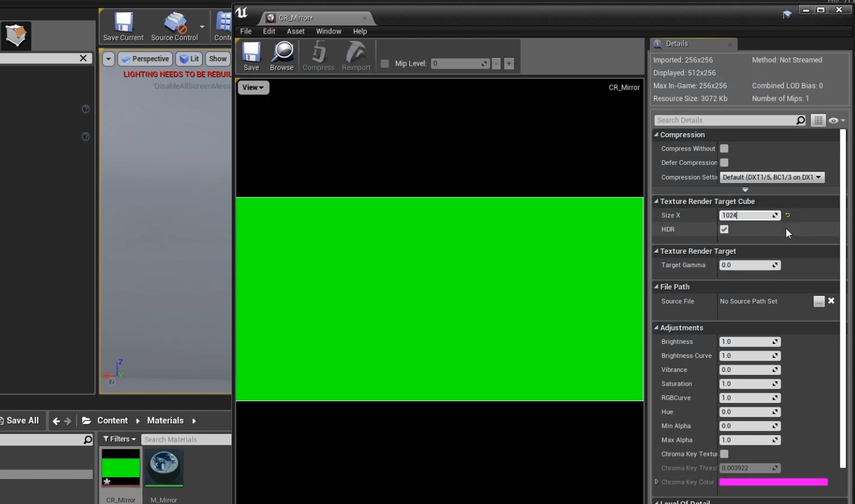Open the Asset menu

(295, 31)
